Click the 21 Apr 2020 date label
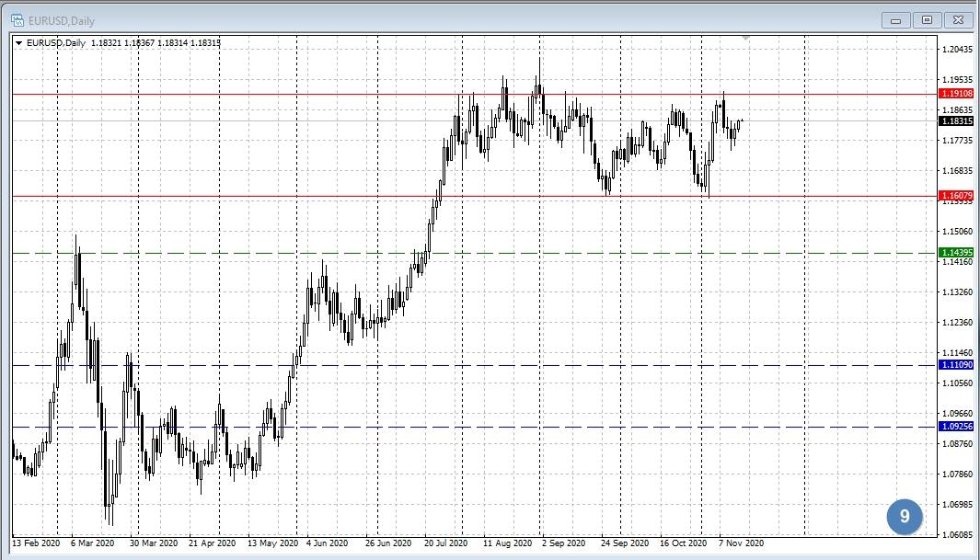 (212, 543)
